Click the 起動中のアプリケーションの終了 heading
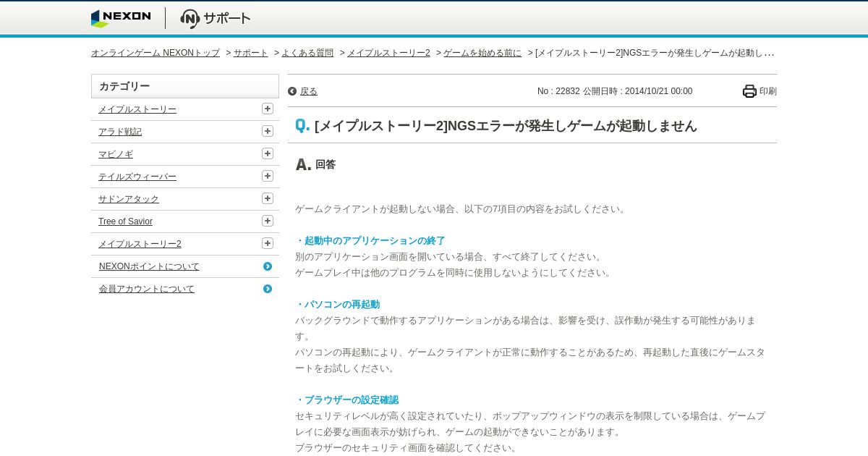This screenshot has height=456, width=868. pyautogui.click(x=370, y=241)
